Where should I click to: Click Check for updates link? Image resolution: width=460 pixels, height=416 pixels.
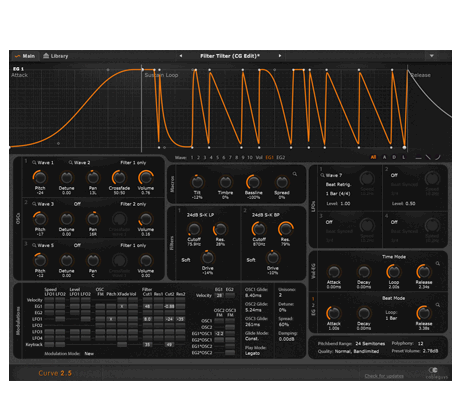click(384, 376)
